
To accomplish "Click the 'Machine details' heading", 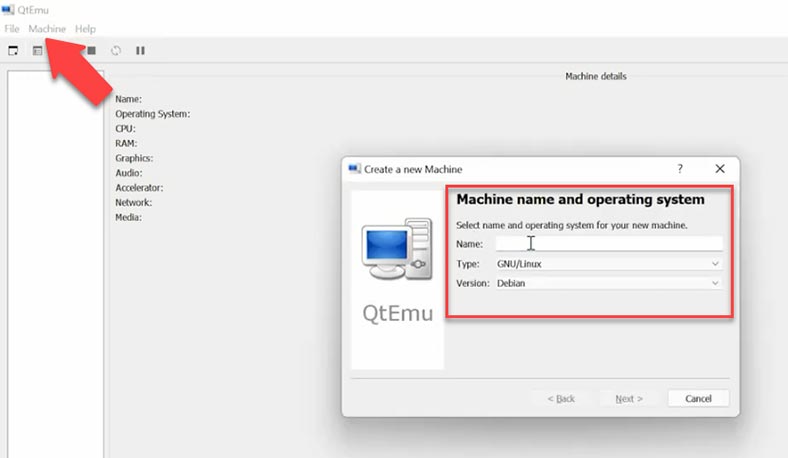I will (596, 76).
